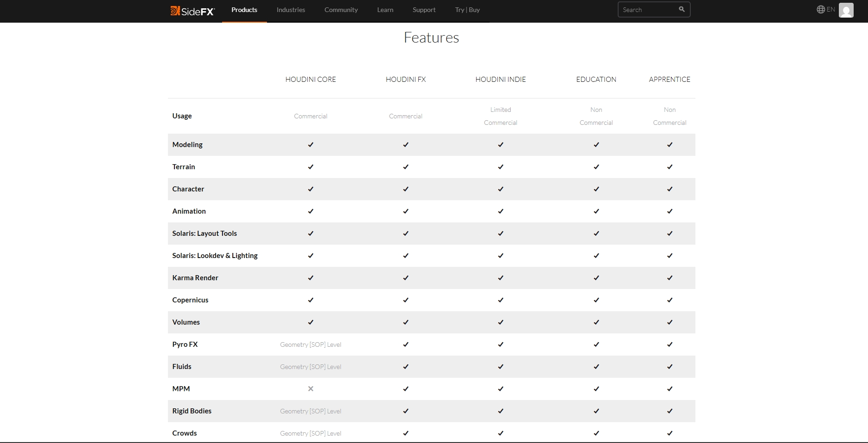Click Volumes checkmark under Houdini Core
The image size is (868, 443).
pyautogui.click(x=310, y=322)
